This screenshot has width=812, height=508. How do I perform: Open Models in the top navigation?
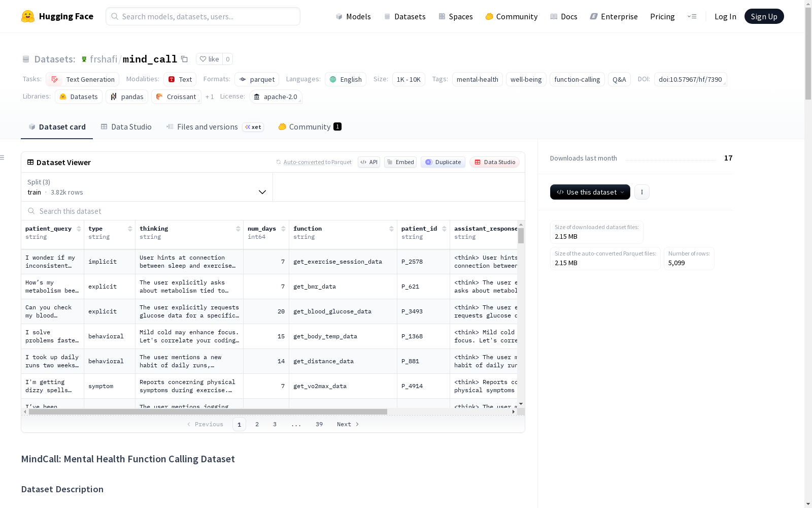(x=353, y=16)
